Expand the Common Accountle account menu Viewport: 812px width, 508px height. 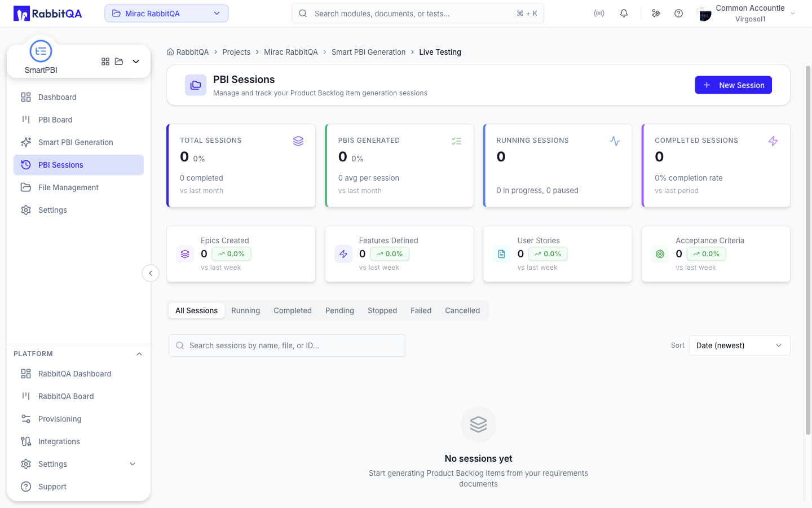coord(793,14)
